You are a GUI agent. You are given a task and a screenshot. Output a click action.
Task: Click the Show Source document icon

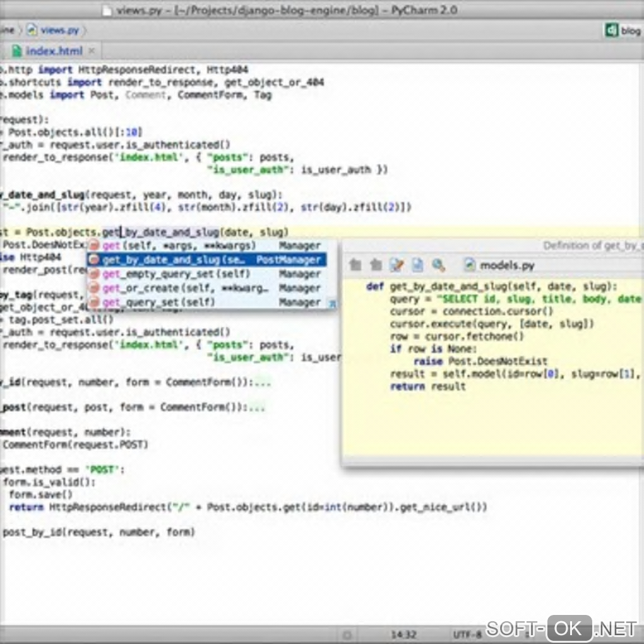417,265
